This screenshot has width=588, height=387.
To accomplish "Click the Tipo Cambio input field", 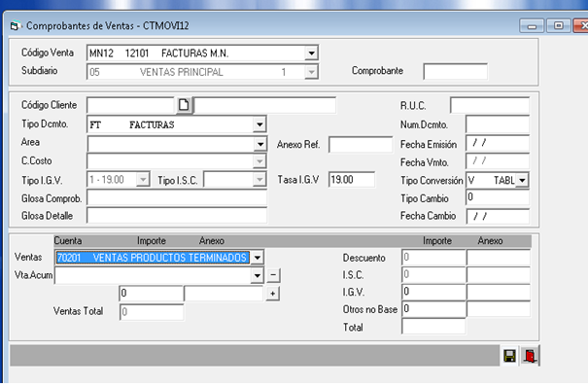I will tap(498, 197).
